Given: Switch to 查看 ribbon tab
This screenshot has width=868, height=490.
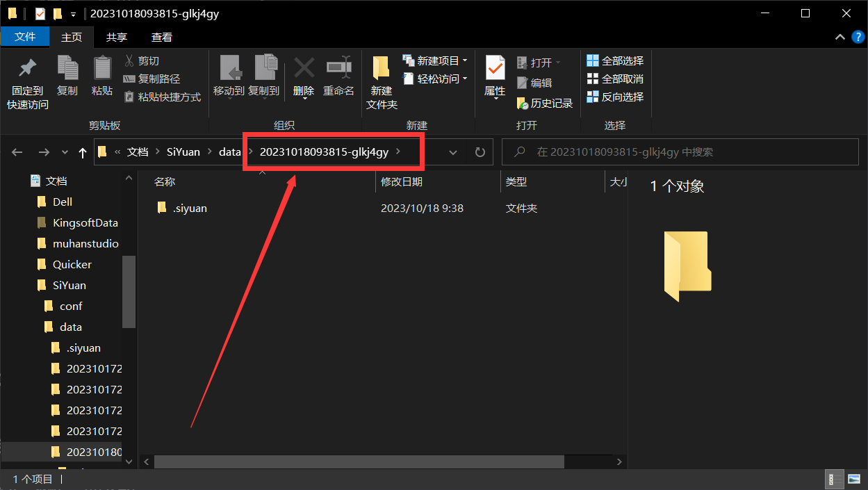Looking at the screenshot, I should pos(162,37).
